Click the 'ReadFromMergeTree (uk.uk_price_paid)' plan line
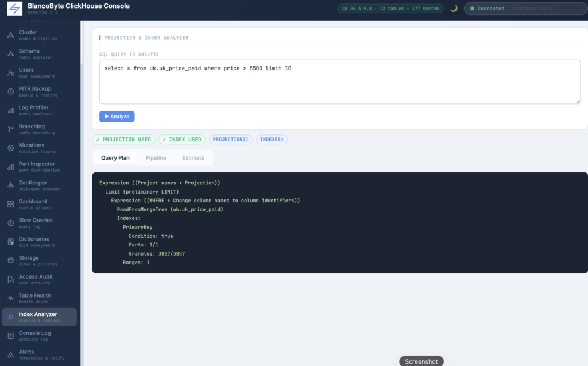 coord(170,210)
